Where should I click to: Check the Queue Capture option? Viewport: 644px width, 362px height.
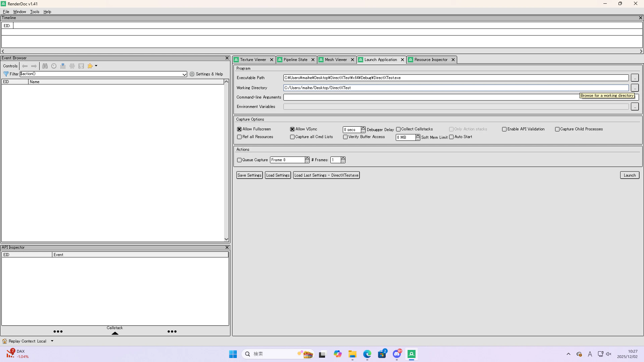[x=239, y=160]
